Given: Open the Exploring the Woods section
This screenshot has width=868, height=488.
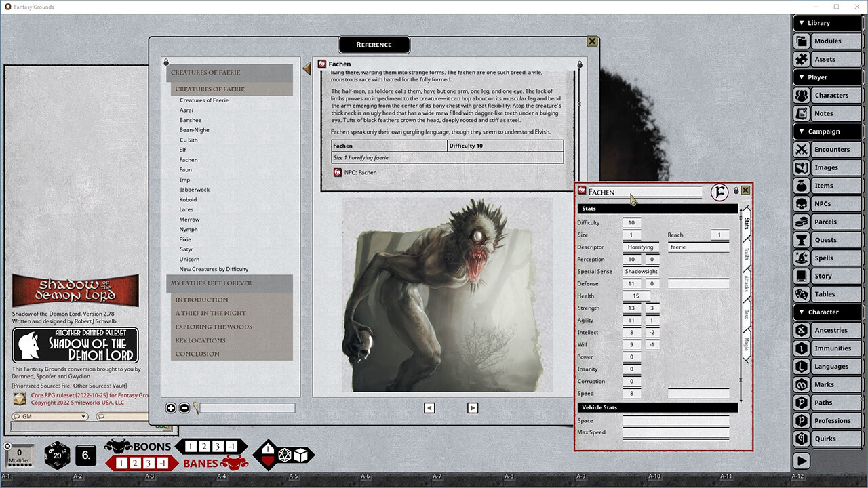Looking at the screenshot, I should pos(214,327).
